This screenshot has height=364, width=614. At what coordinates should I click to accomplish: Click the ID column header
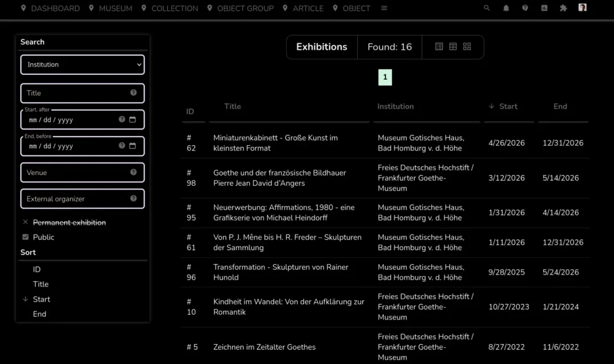[190, 112]
